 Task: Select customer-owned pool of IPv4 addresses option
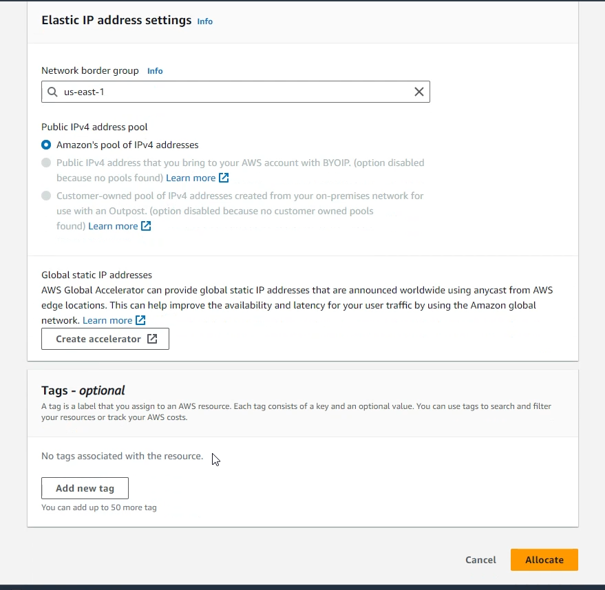[46, 196]
